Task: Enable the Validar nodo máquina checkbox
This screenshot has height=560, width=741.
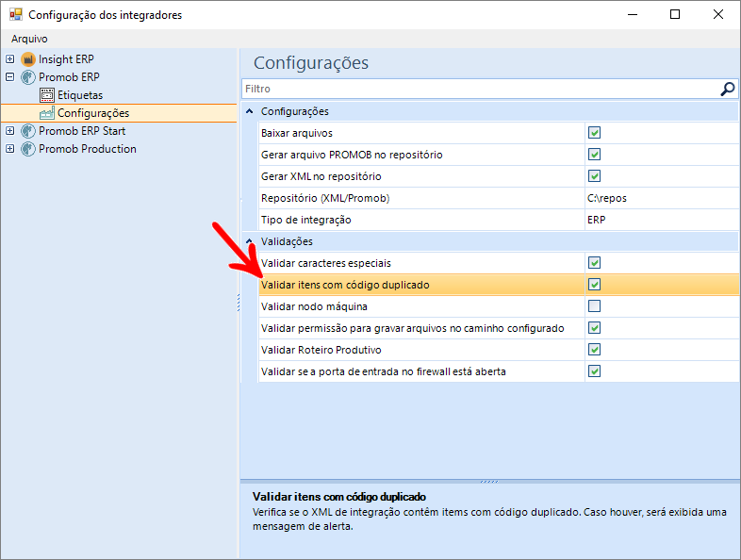Action: (x=595, y=306)
